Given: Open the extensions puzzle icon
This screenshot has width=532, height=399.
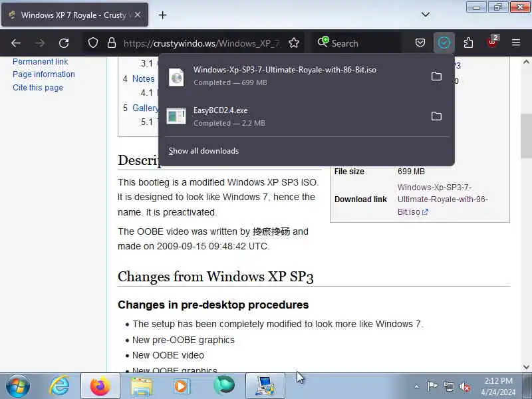Looking at the screenshot, I should tap(468, 43).
